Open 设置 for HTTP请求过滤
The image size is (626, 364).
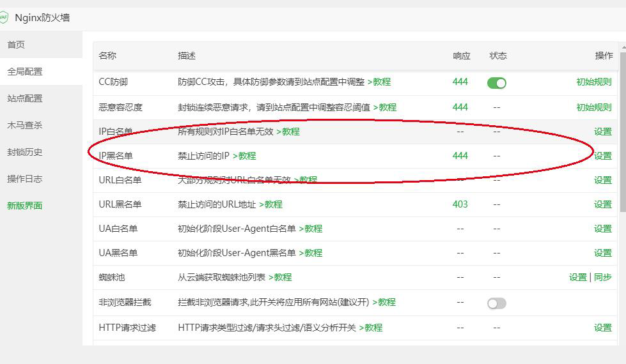coord(603,328)
